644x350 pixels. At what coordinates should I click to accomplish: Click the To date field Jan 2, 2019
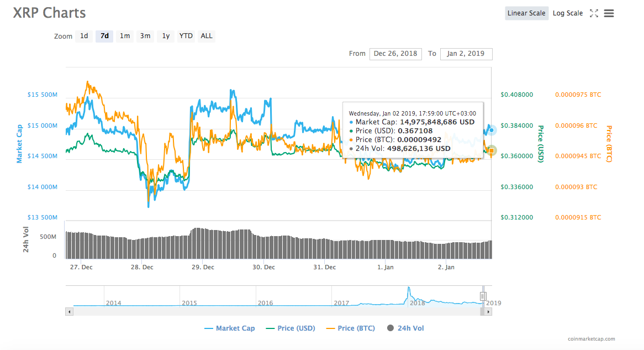(x=466, y=54)
